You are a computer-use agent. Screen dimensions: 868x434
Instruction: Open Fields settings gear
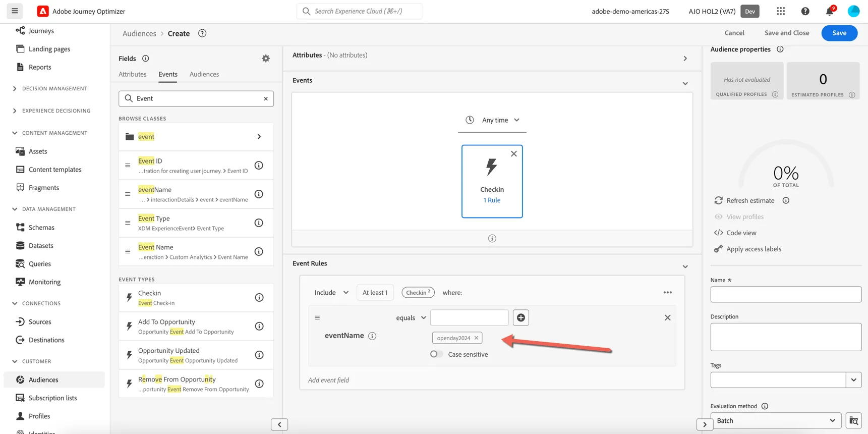266,59
